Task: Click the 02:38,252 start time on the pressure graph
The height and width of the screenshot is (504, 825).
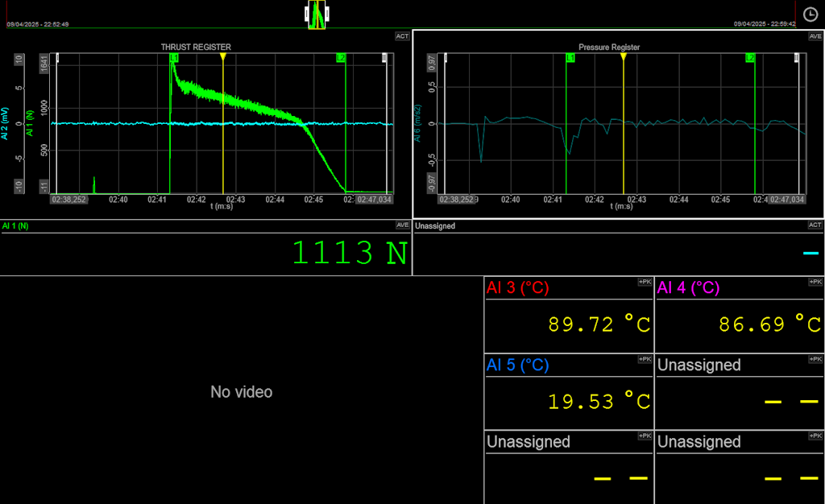Action: pos(457,200)
